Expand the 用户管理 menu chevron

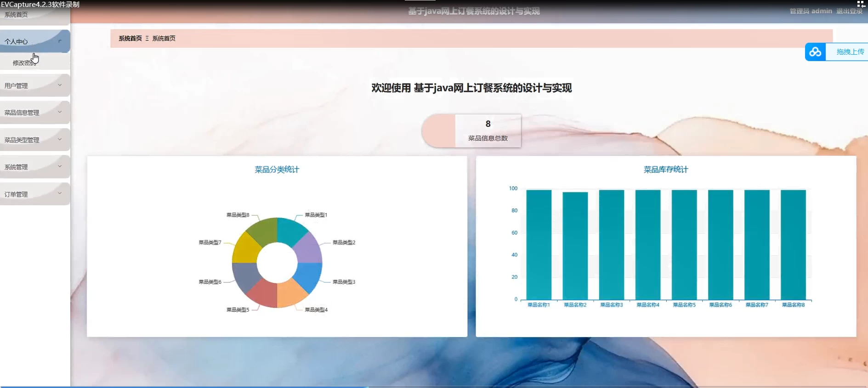(x=60, y=85)
